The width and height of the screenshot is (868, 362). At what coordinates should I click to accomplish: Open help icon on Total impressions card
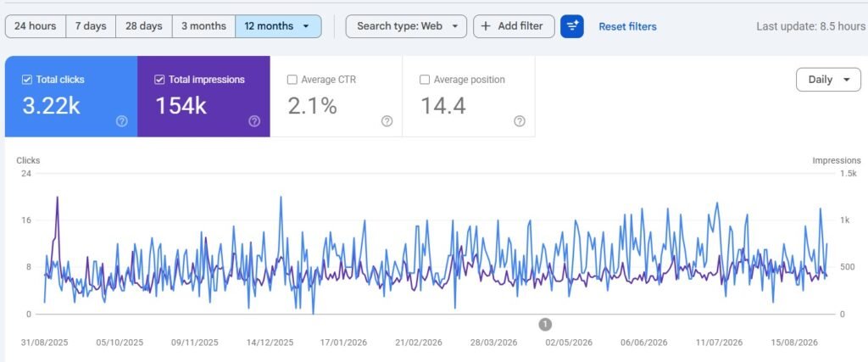click(254, 121)
